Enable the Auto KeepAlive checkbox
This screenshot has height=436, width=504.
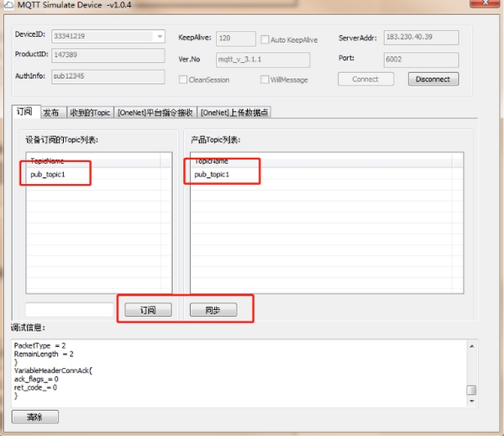click(265, 39)
